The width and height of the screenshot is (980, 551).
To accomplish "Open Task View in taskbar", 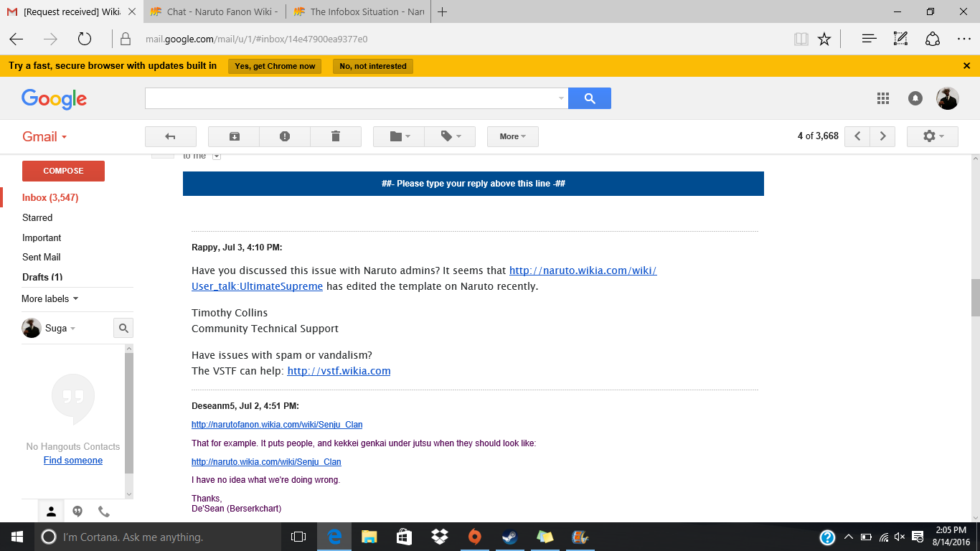I will (298, 537).
